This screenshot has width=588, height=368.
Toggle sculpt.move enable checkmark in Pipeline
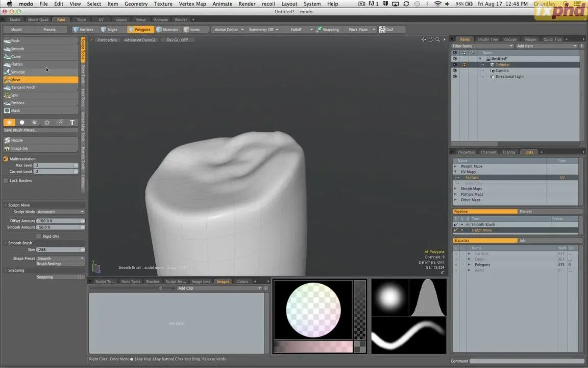coord(456,230)
